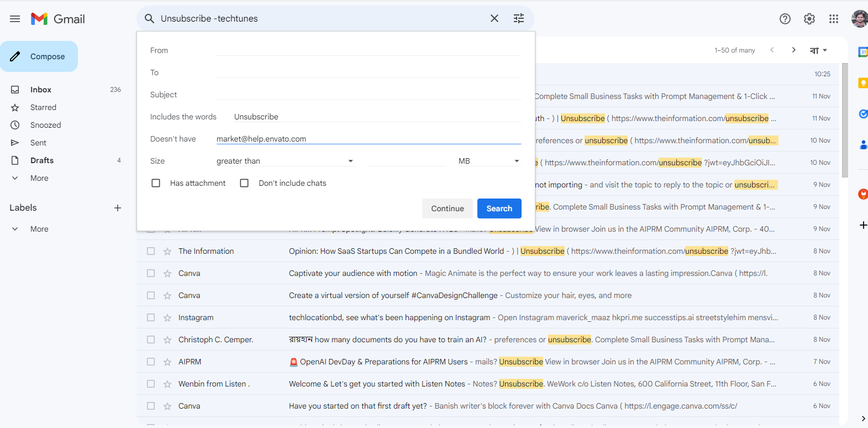
Task: Clear the search with the X icon
Action: coord(494,19)
